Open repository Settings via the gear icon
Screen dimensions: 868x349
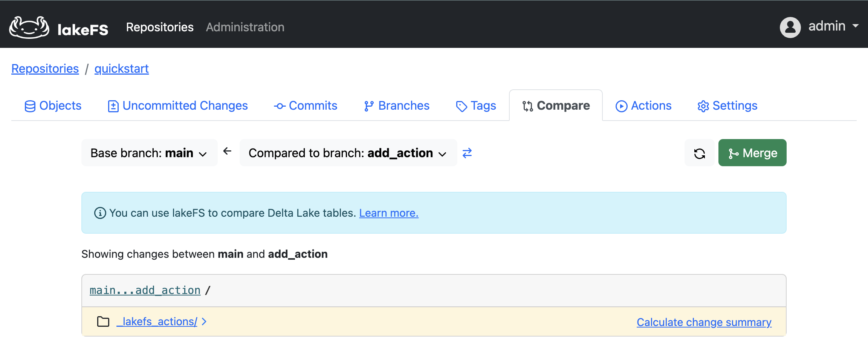click(703, 106)
